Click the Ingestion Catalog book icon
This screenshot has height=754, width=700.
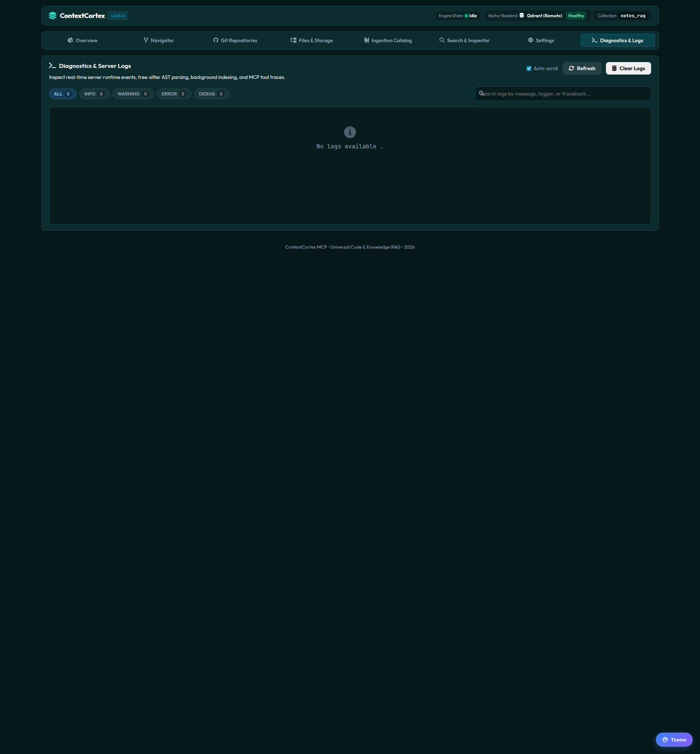click(x=367, y=40)
